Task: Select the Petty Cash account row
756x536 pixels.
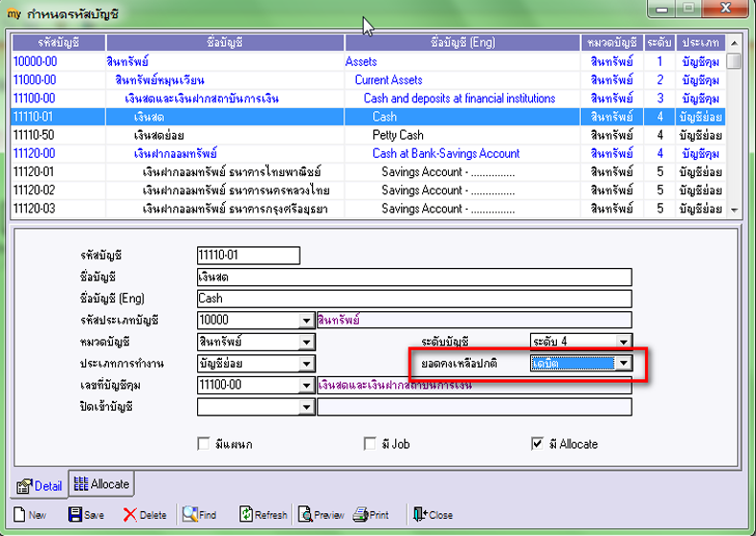Action: (367, 135)
